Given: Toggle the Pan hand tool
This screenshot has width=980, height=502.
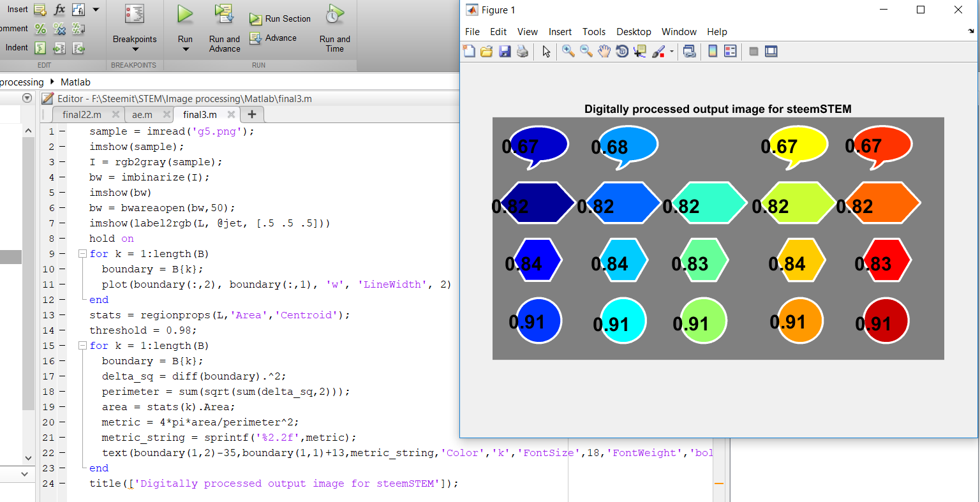Looking at the screenshot, I should click(604, 52).
